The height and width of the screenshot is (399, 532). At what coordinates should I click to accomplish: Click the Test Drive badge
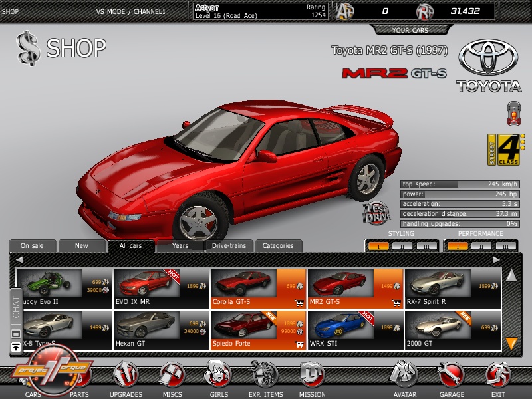(375, 213)
